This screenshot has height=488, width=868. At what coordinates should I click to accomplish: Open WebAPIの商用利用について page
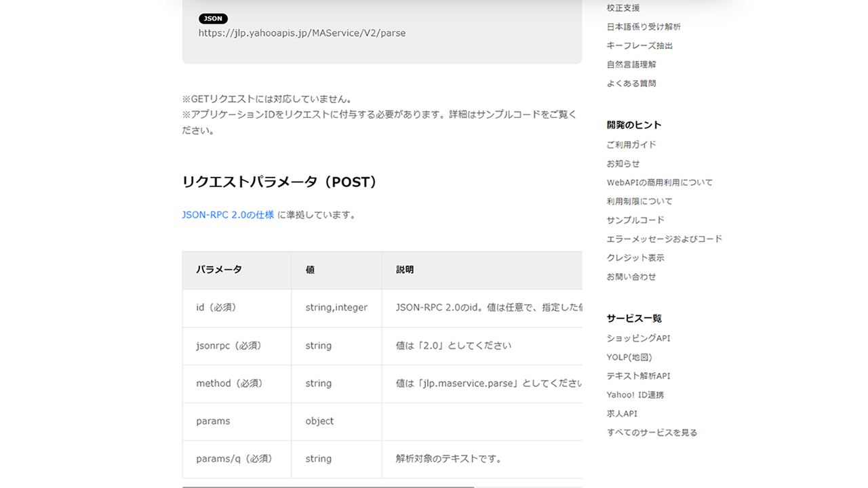coord(660,182)
